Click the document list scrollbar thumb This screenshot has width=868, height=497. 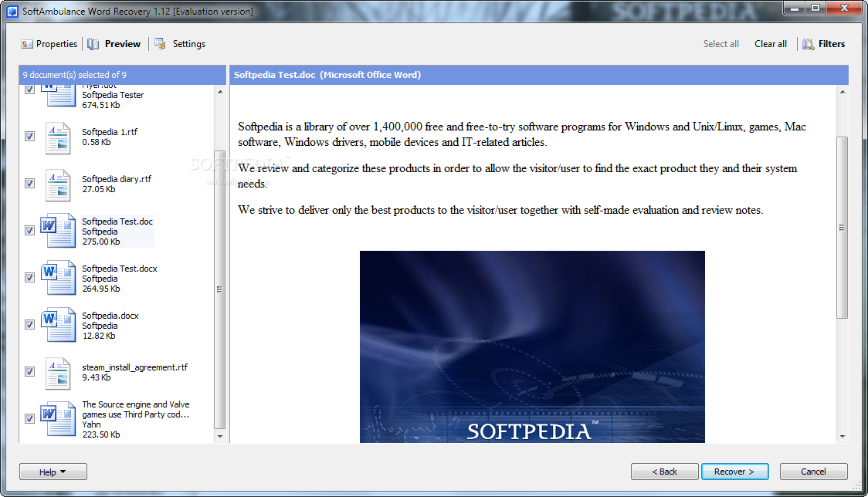click(x=220, y=289)
